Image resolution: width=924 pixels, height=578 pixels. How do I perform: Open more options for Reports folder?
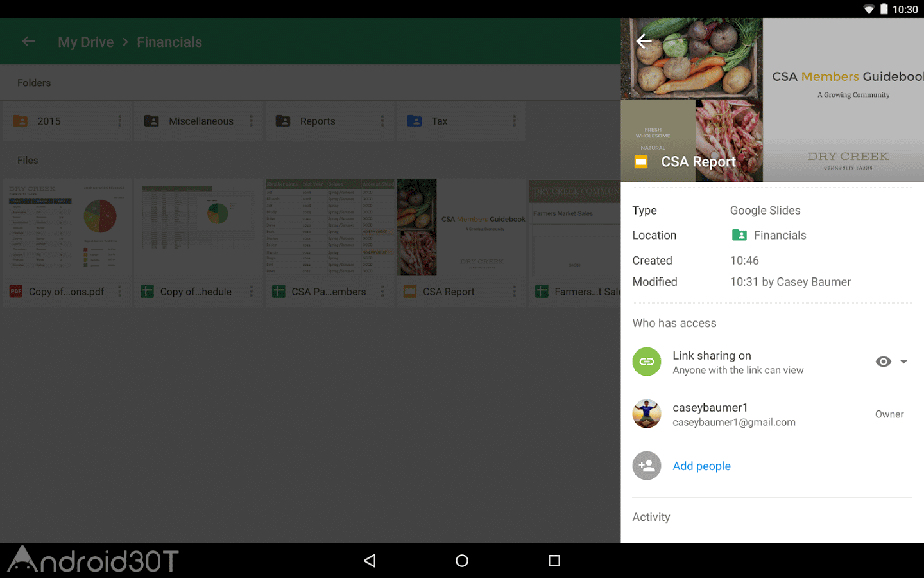coord(382,121)
